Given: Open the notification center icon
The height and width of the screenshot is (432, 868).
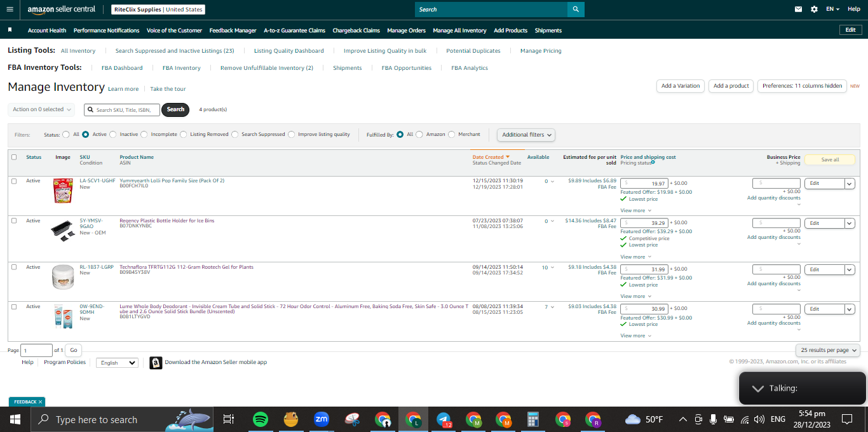Looking at the screenshot, I should point(846,419).
